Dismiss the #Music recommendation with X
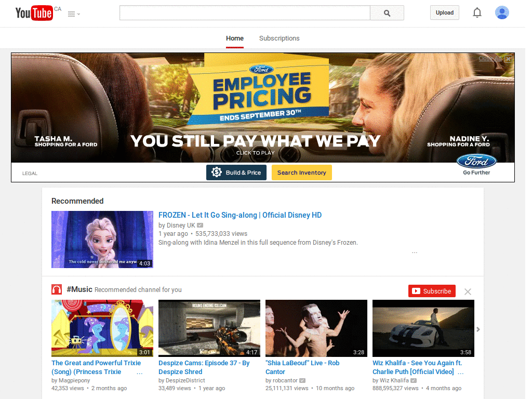 pos(468,291)
